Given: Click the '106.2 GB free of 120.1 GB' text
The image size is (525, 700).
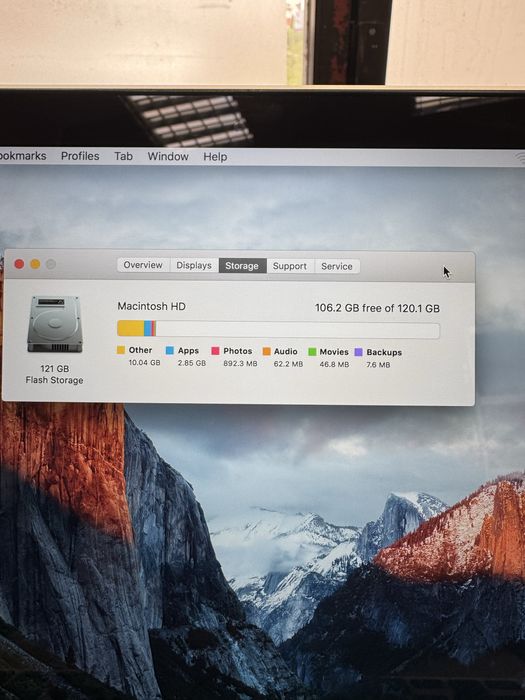Looking at the screenshot, I should 377,308.
